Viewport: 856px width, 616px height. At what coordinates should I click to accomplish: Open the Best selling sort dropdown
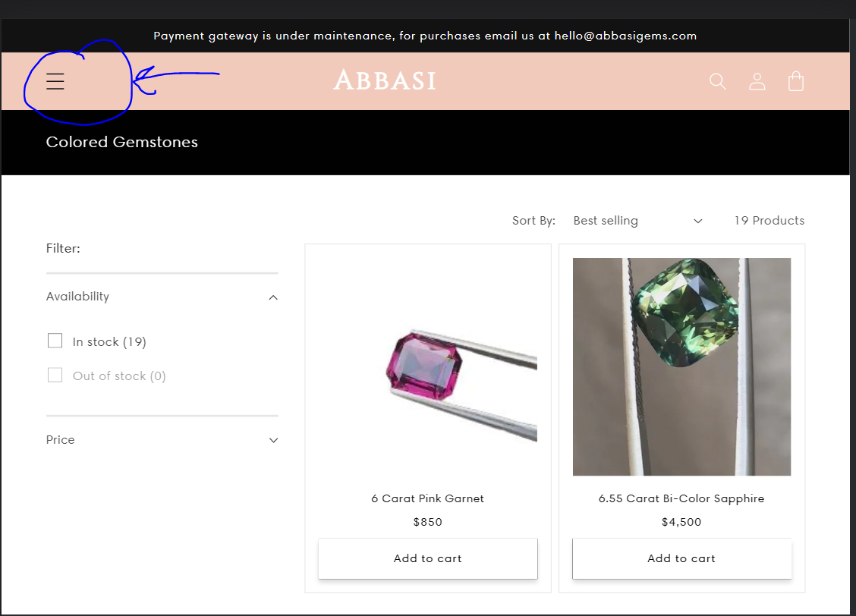(637, 221)
